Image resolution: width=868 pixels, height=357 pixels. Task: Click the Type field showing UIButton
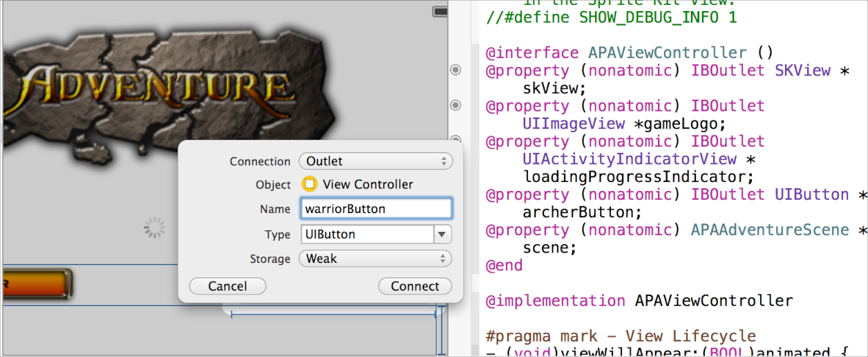[x=367, y=234]
